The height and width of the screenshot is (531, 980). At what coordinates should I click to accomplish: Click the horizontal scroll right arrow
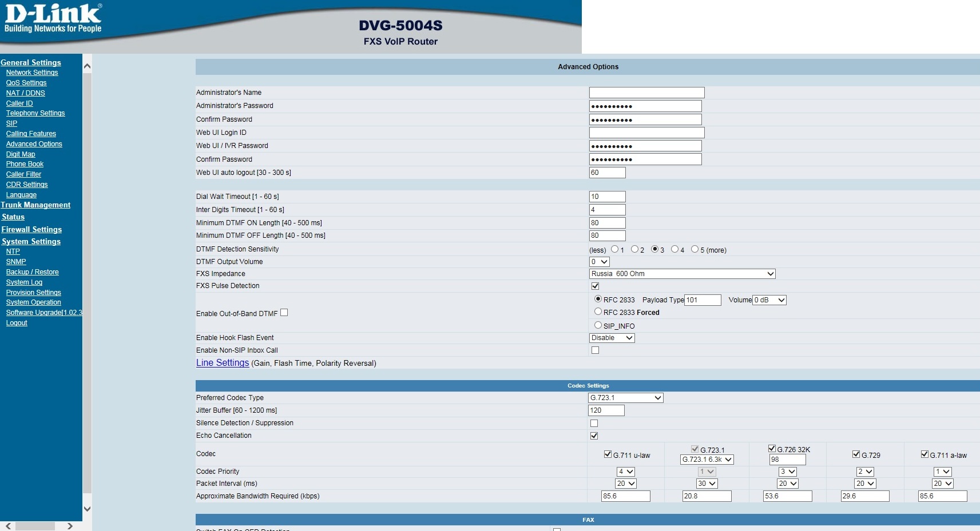coord(70,526)
